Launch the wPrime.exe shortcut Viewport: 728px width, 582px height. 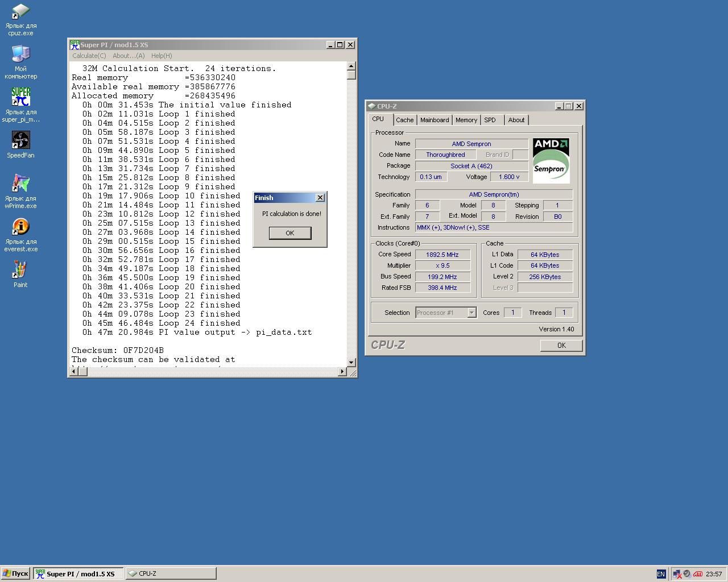[x=20, y=192]
